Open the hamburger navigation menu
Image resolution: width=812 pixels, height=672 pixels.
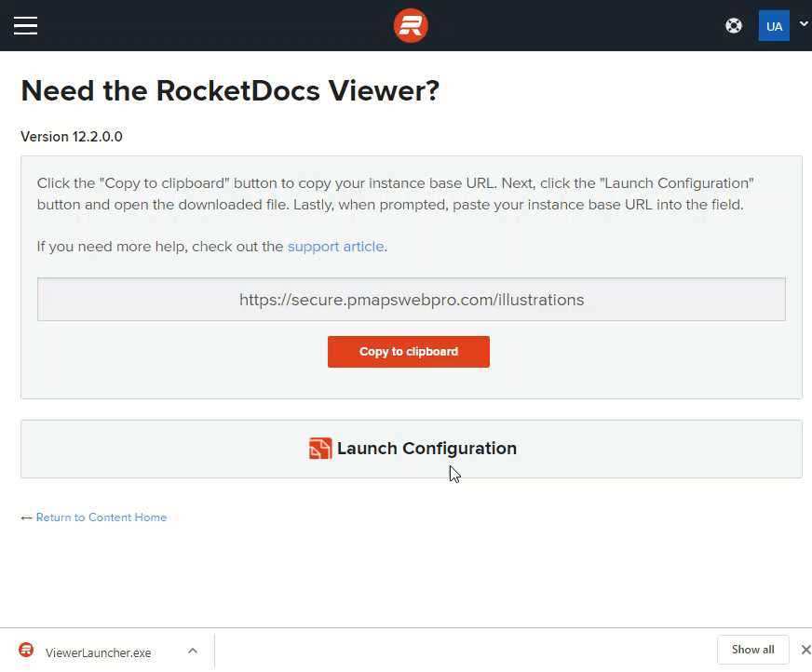25,25
